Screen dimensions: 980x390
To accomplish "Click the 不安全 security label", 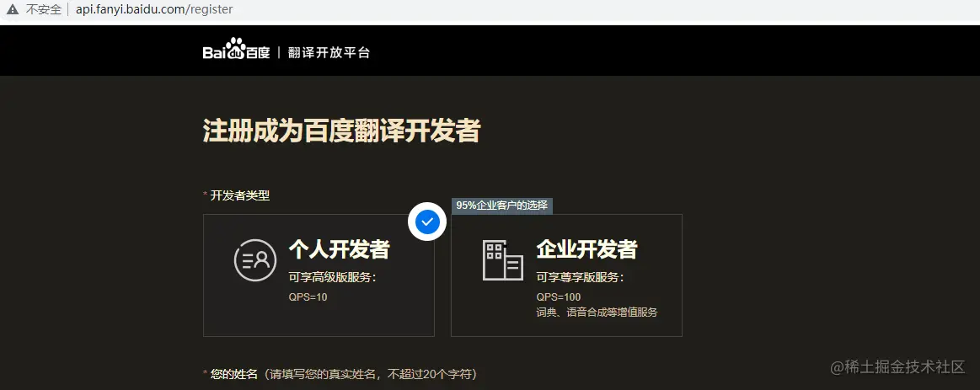I will point(44,9).
